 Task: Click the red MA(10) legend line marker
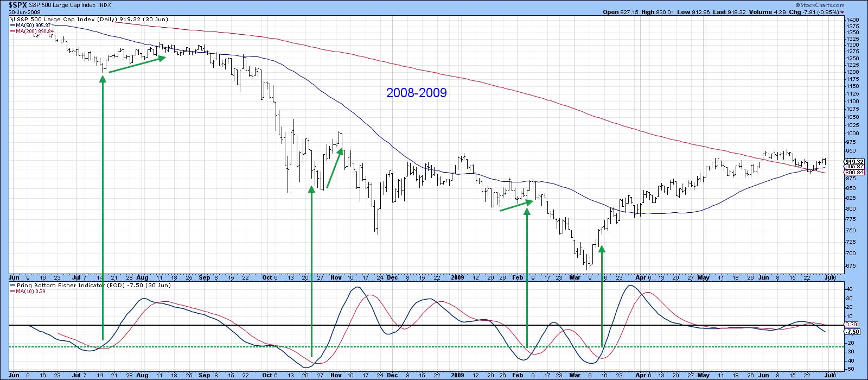[11, 291]
